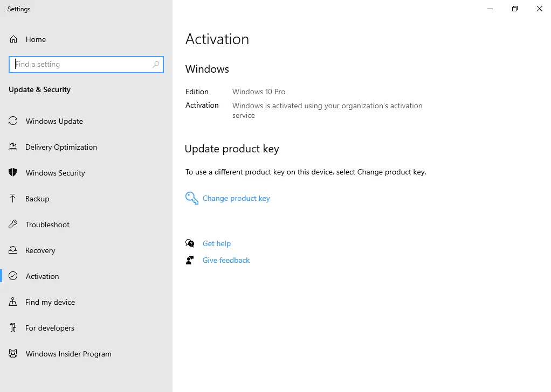Screen dimensions: 551x392
Task: Open Delivery Optimization settings
Action: pyautogui.click(x=86, y=147)
